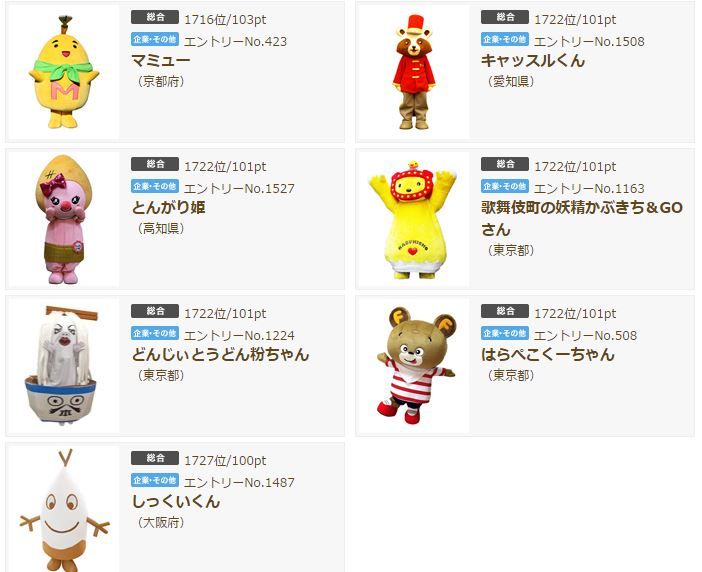Select the yellow 歌舞伎町 fairy mascot image
702x572 pixels.
click(x=414, y=219)
